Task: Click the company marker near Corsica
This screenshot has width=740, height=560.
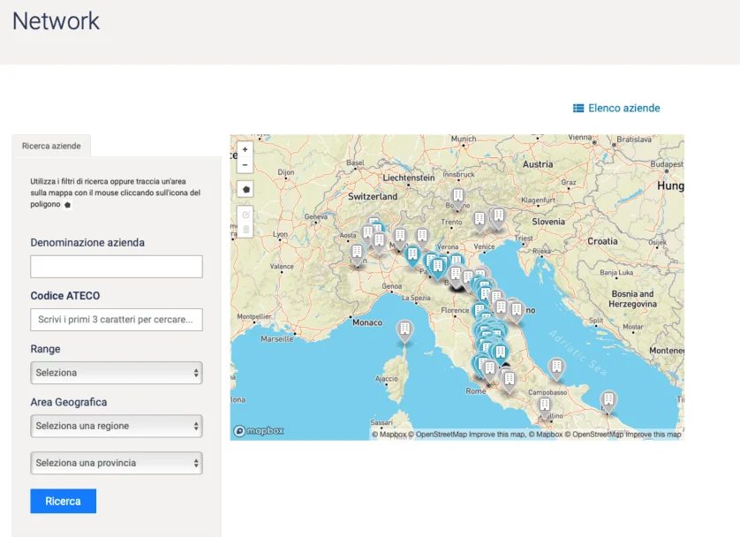Action: pyautogui.click(x=405, y=331)
